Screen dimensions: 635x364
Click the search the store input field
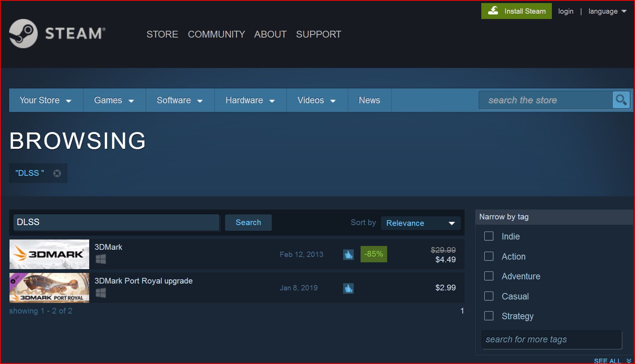(546, 100)
